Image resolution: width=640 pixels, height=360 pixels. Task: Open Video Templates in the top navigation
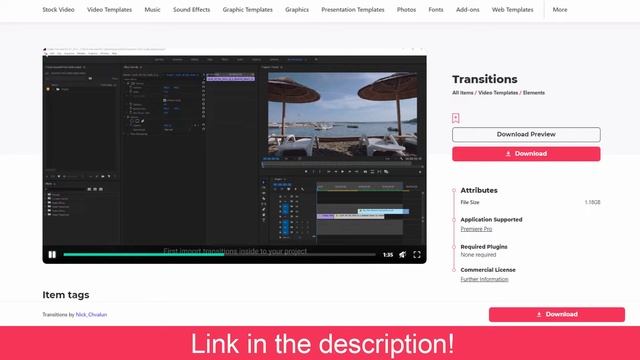pyautogui.click(x=109, y=9)
